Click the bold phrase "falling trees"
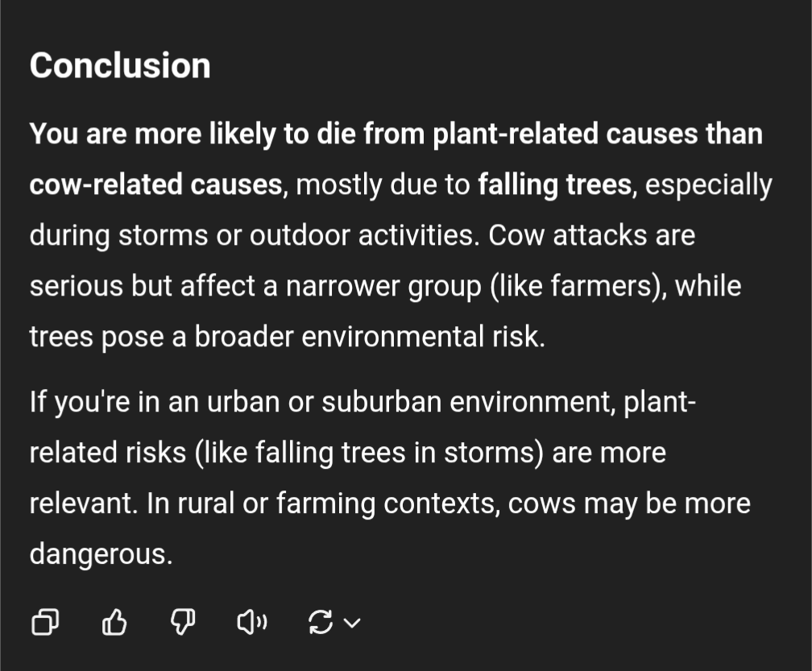812x671 pixels. (554, 184)
